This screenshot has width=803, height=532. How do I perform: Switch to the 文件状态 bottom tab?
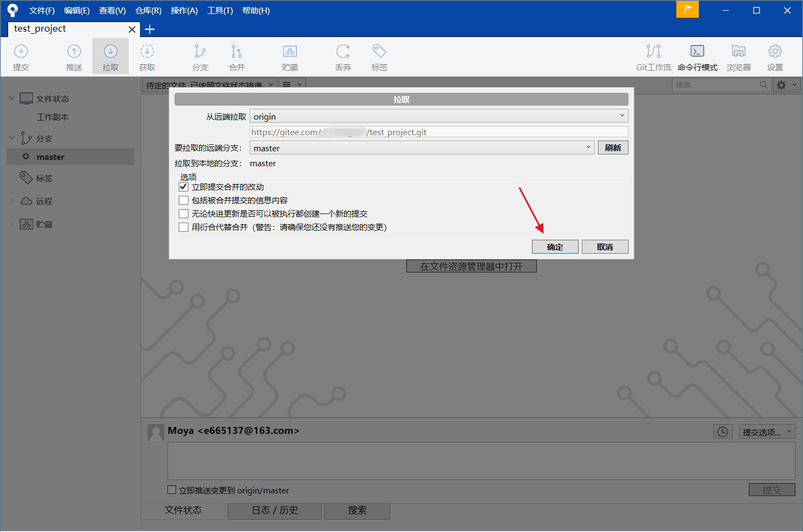(x=183, y=510)
